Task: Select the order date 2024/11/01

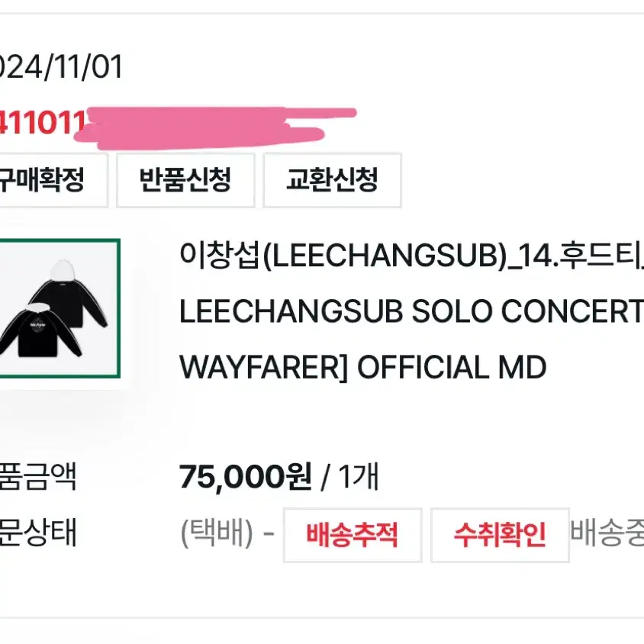Action: point(61,67)
